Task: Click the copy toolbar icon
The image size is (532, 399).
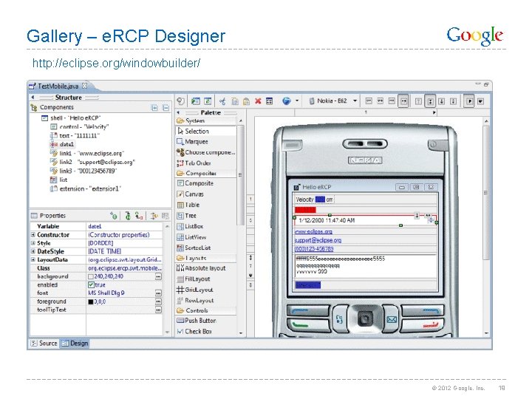Action: coord(235,101)
